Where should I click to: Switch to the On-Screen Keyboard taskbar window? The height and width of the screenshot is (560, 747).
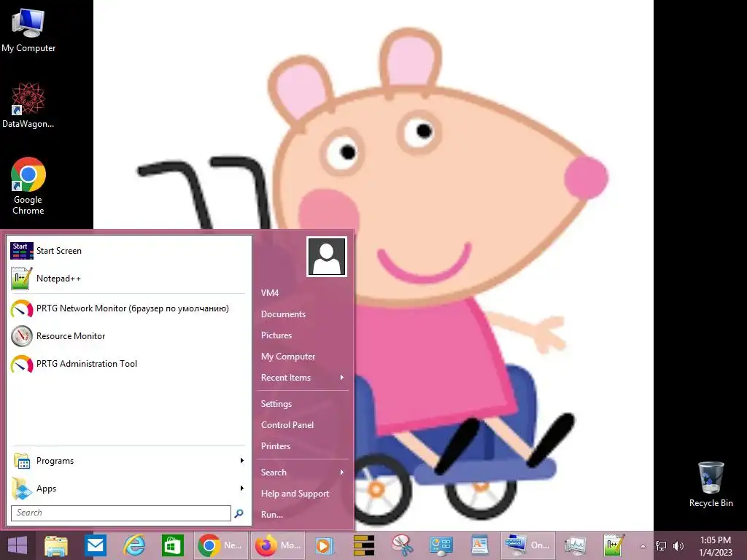tap(528, 545)
